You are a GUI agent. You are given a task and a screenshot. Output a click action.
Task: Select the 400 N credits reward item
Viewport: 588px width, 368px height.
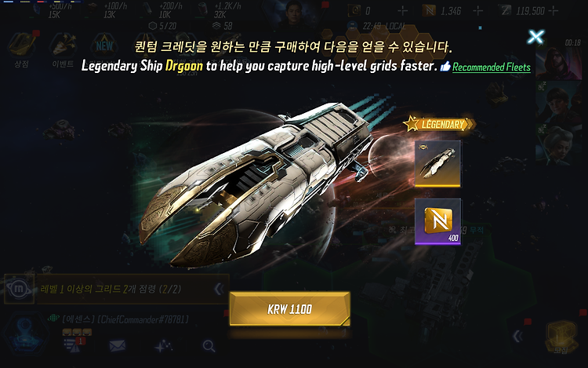tap(437, 222)
